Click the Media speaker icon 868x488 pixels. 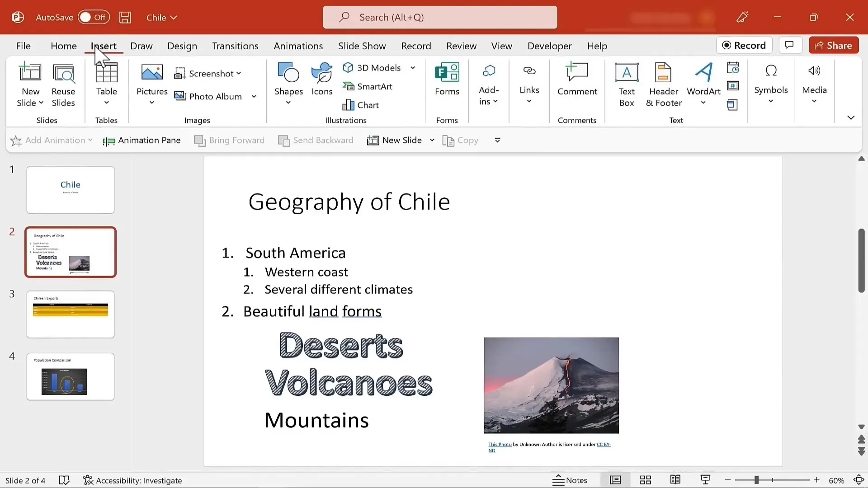[x=814, y=70]
